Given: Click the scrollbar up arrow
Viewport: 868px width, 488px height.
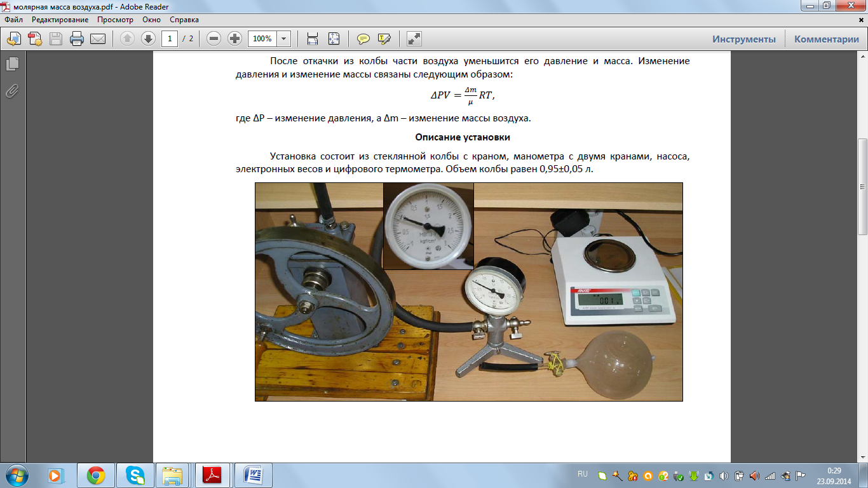Looking at the screenshot, I should [863, 55].
